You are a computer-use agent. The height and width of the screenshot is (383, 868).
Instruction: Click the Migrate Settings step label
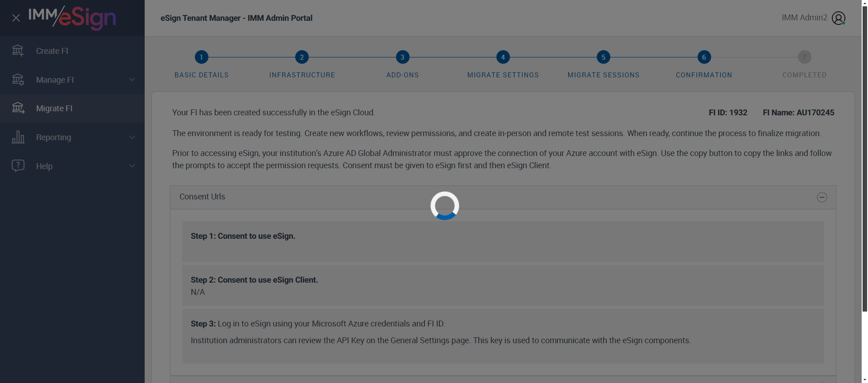point(503,75)
